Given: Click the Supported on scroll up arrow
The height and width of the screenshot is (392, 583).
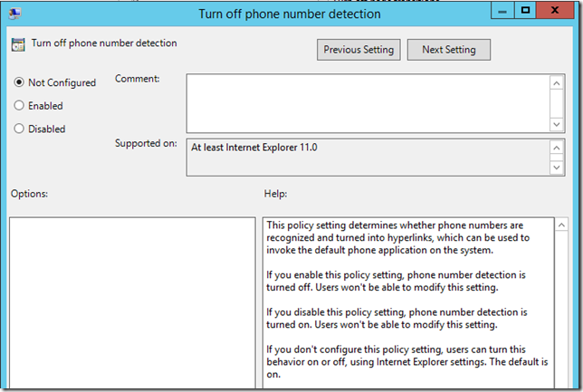Looking at the screenshot, I should [x=557, y=147].
